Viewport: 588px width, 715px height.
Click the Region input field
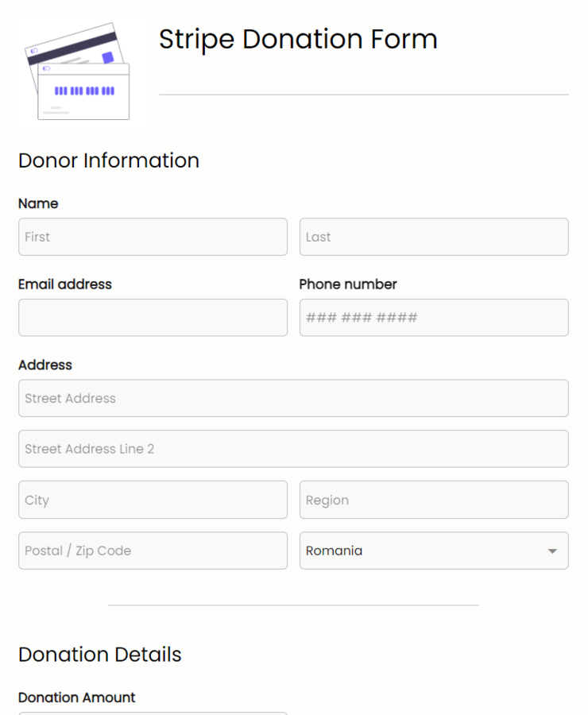pos(433,500)
